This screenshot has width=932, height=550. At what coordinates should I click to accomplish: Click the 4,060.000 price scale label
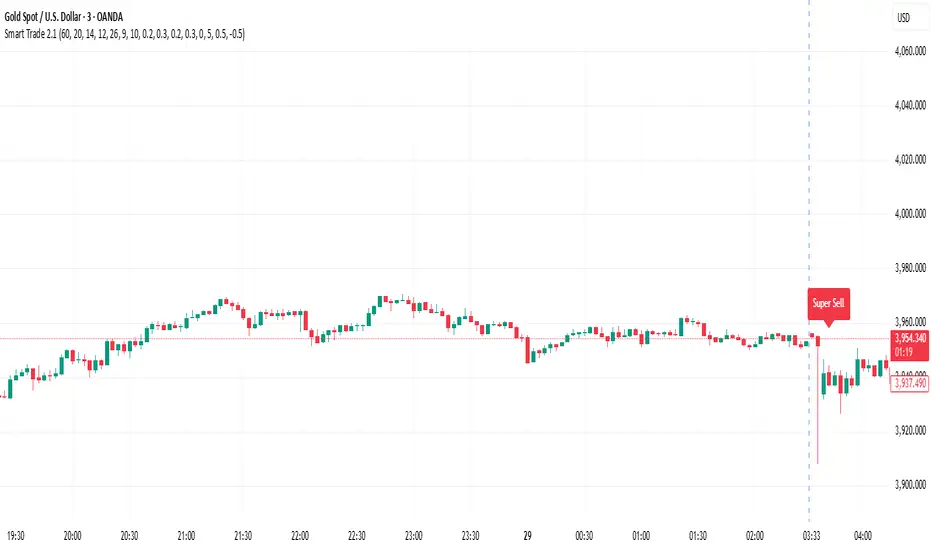click(910, 51)
